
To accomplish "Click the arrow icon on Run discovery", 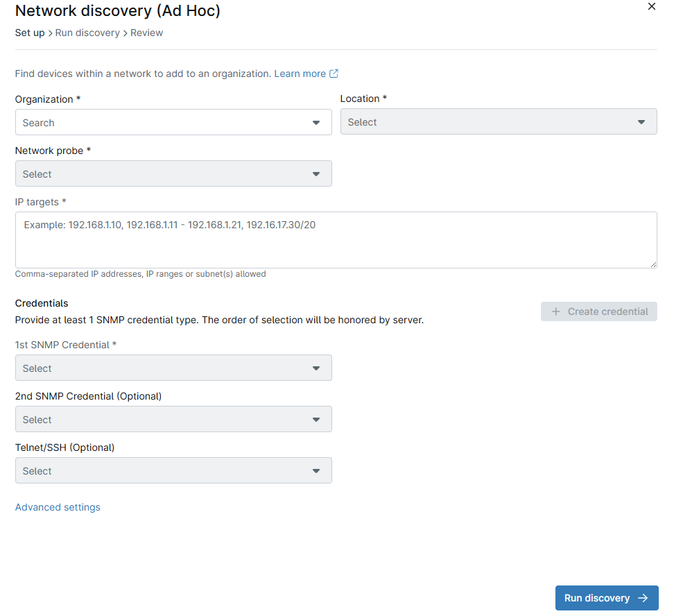I will [x=643, y=598].
